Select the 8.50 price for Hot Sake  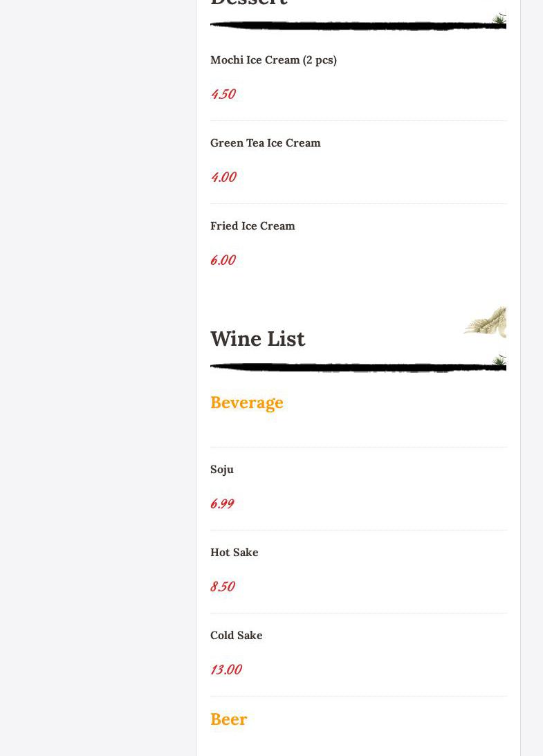222,587
